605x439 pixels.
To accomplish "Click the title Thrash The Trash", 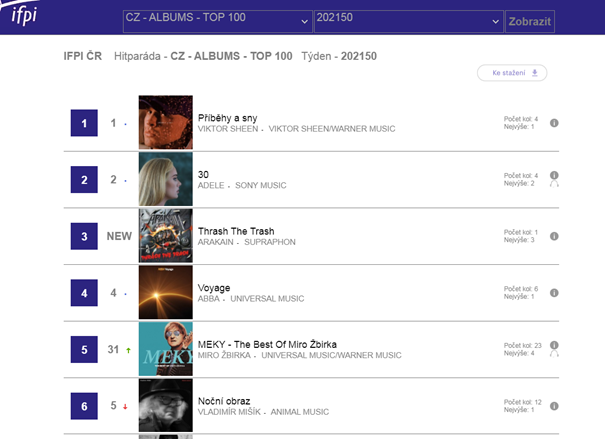I will pos(236,231).
